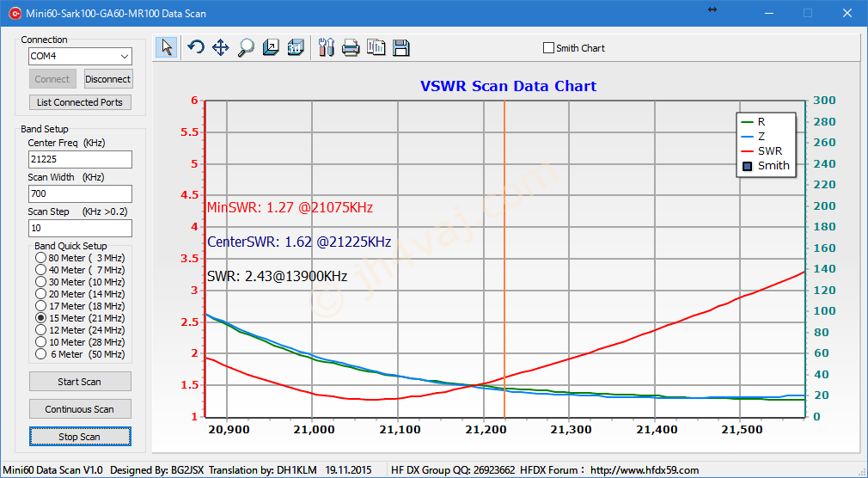This screenshot has width=868, height=478.
Task: Click the 'Band Quick Setup' group label
Action: click(x=70, y=246)
